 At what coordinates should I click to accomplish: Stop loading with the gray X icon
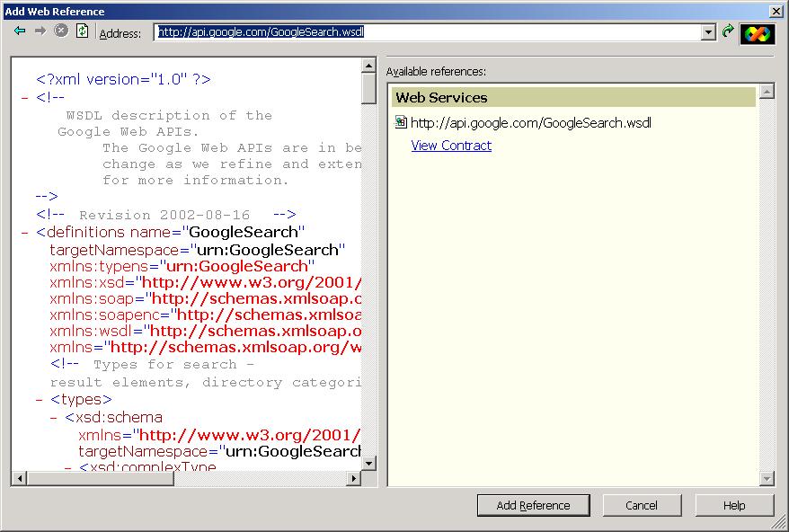click(61, 31)
